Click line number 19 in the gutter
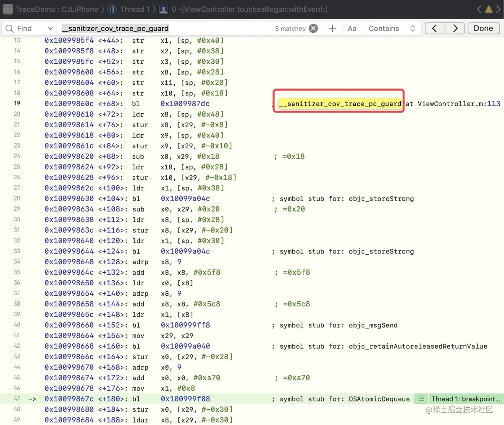Viewport: 504px width, 425px height. (17, 103)
